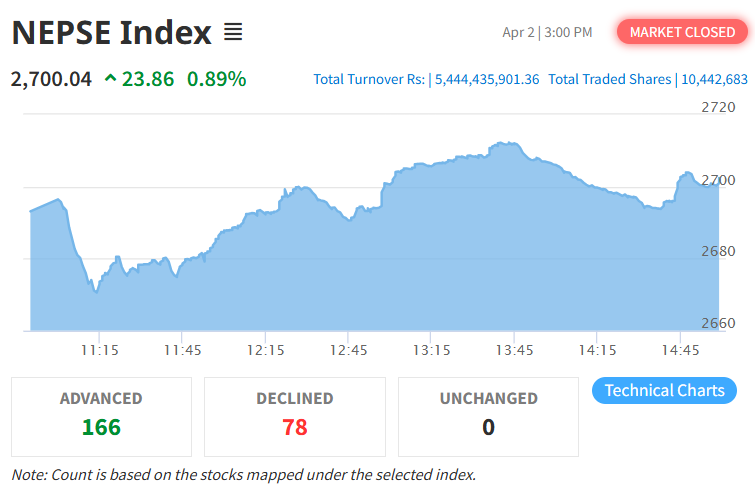Viewport: 755px width, 503px height.
Task: Click the Apr 2 3:00 PM timestamp
Action: [x=547, y=32]
